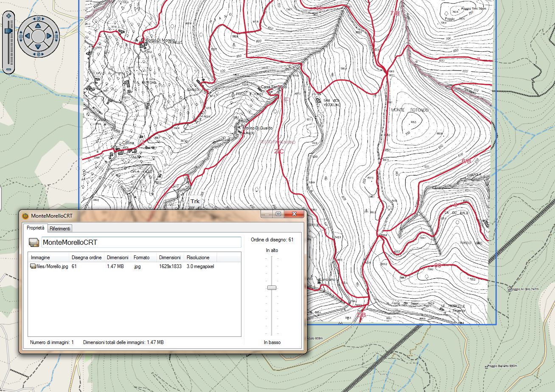Screen dimensions: 555x392
Task: Open the Riferimenti tab
Action: pyautogui.click(x=60, y=229)
